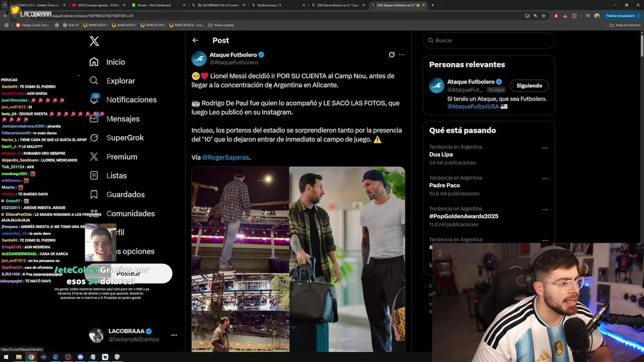The image size is (644, 362).
Task: Click the Buscar search field
Action: coord(489,40)
